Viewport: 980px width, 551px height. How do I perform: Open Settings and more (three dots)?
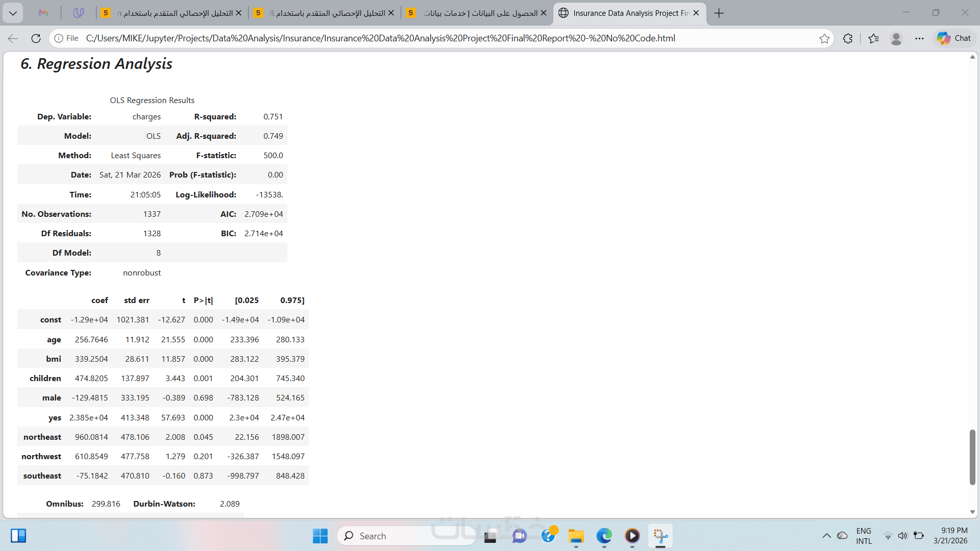tap(919, 38)
